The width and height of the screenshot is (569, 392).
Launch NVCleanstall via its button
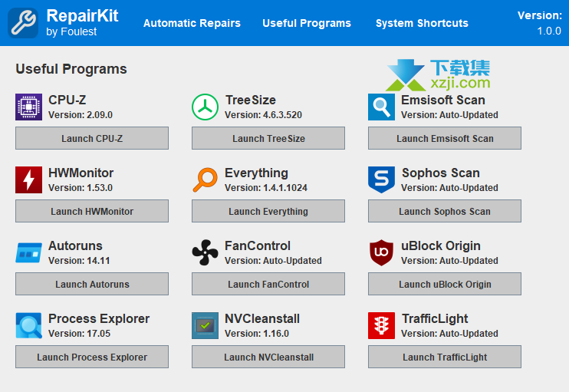click(x=268, y=357)
